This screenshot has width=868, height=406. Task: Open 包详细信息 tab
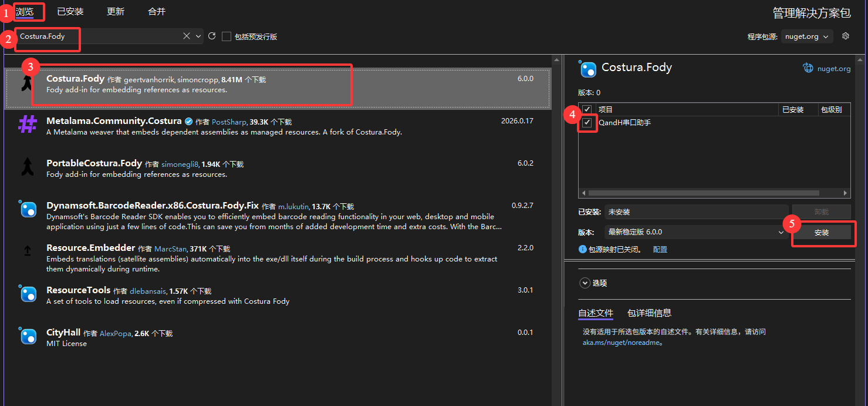click(x=649, y=313)
